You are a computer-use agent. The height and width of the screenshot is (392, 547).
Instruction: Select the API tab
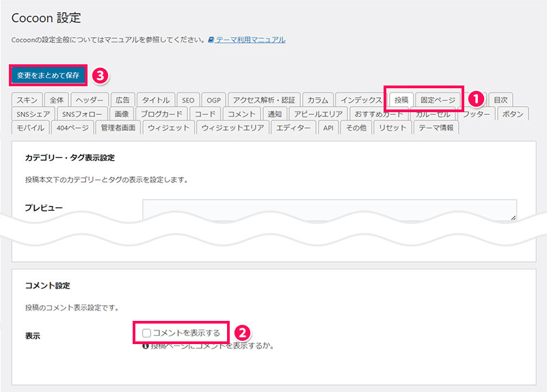tap(328, 128)
